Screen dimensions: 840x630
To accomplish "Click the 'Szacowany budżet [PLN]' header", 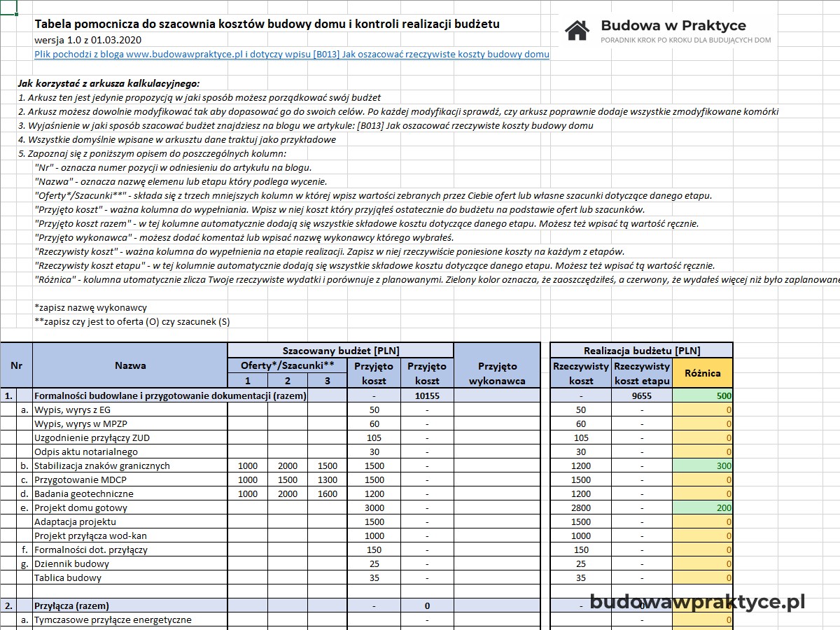I will click(341, 351).
